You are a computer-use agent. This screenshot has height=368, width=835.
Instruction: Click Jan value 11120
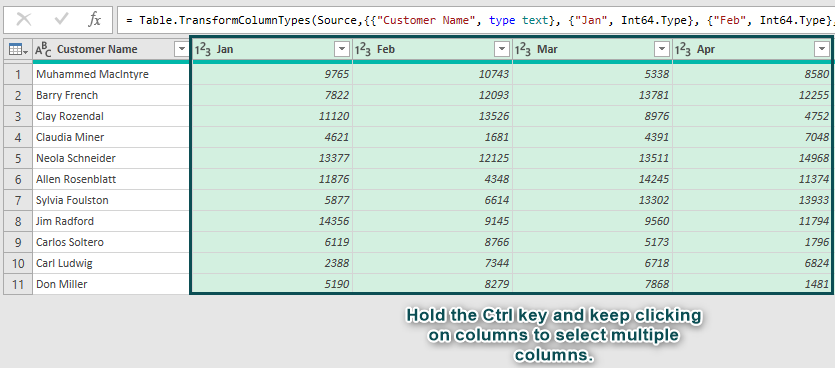click(272, 116)
